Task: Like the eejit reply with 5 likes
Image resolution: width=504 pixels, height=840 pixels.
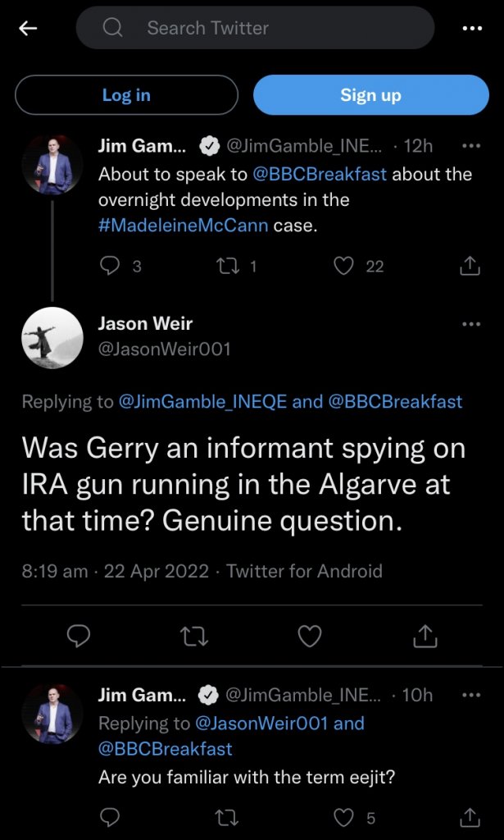Action: (344, 817)
